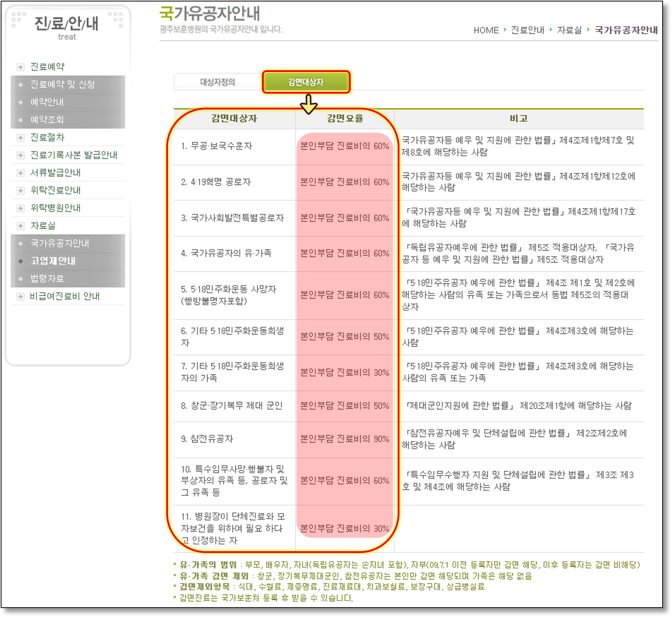Expand the 진료절차 plus icon

click(x=20, y=138)
